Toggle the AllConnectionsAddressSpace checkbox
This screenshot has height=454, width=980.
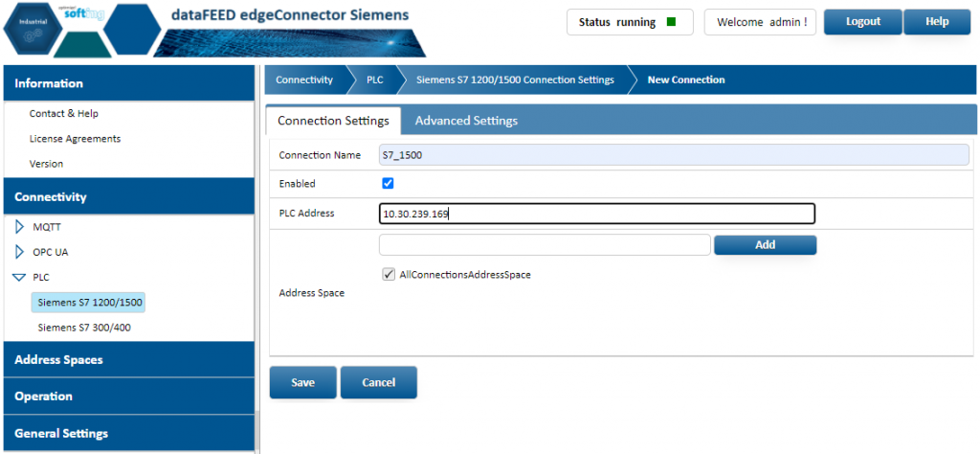pyautogui.click(x=388, y=275)
